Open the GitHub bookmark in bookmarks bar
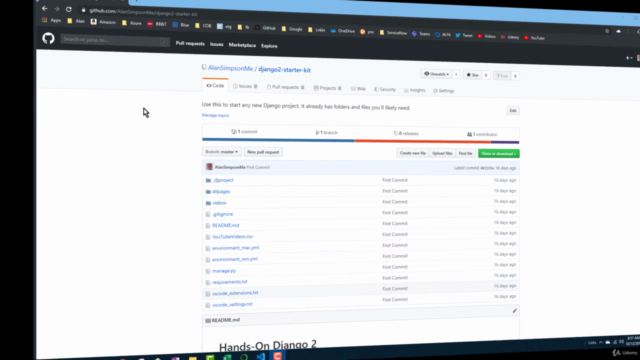The height and width of the screenshot is (360, 640). point(265,28)
